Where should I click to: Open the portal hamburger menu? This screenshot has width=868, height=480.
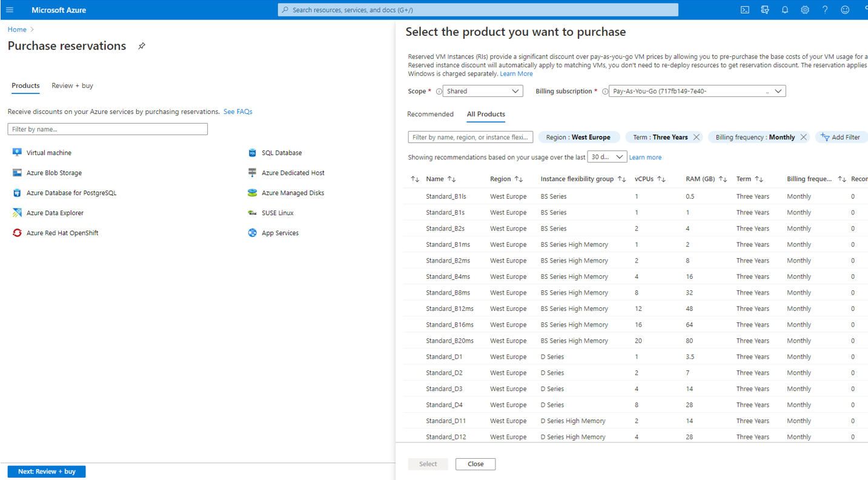(10, 10)
